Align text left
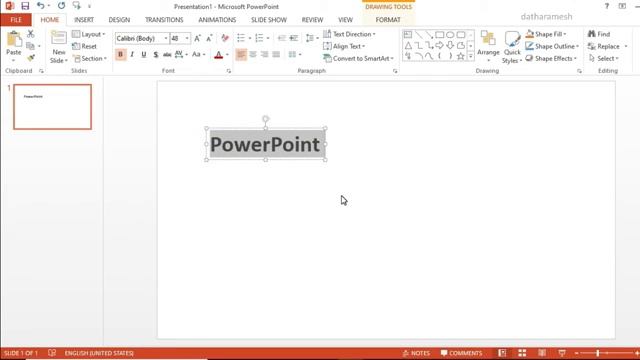Screen dimensions: 640x360 click(x=241, y=55)
